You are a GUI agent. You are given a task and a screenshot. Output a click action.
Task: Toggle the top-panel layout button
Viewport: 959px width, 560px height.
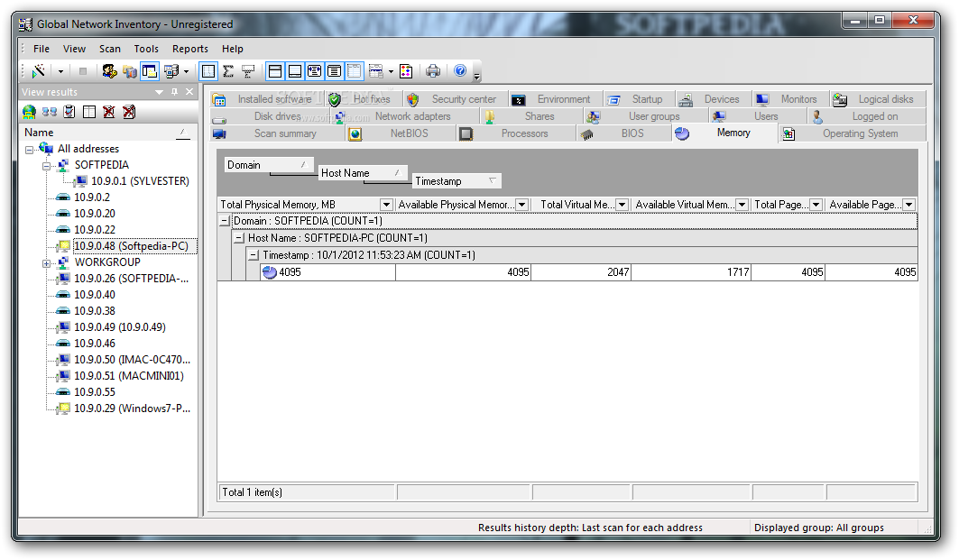tap(275, 71)
